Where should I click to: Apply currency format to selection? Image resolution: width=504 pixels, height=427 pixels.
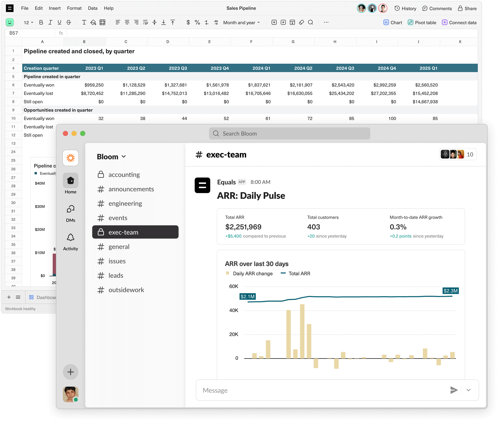pos(188,22)
